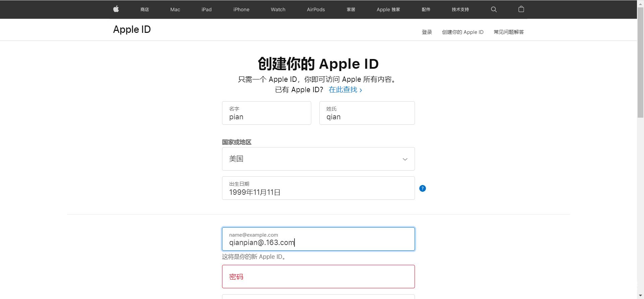The height and width of the screenshot is (299, 644).
Task: Focus the 出生日期 field
Action: (x=318, y=188)
